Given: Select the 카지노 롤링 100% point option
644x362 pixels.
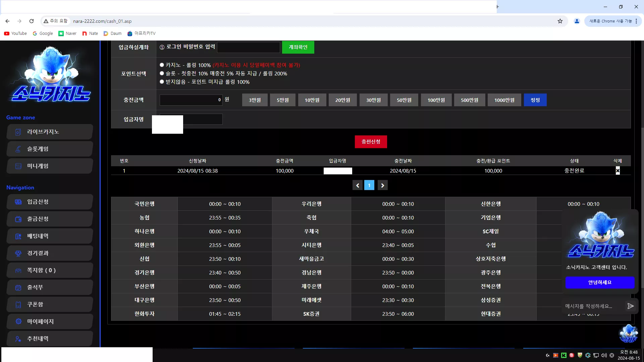Looking at the screenshot, I should pos(162,65).
